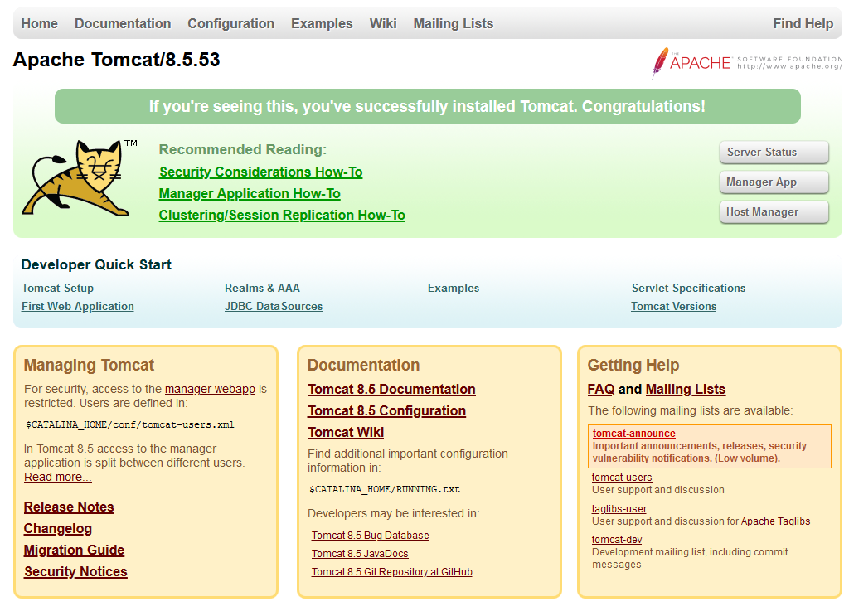Open the taglibs-user mailing list link
Screen dimensions: 849x616
tap(619, 509)
